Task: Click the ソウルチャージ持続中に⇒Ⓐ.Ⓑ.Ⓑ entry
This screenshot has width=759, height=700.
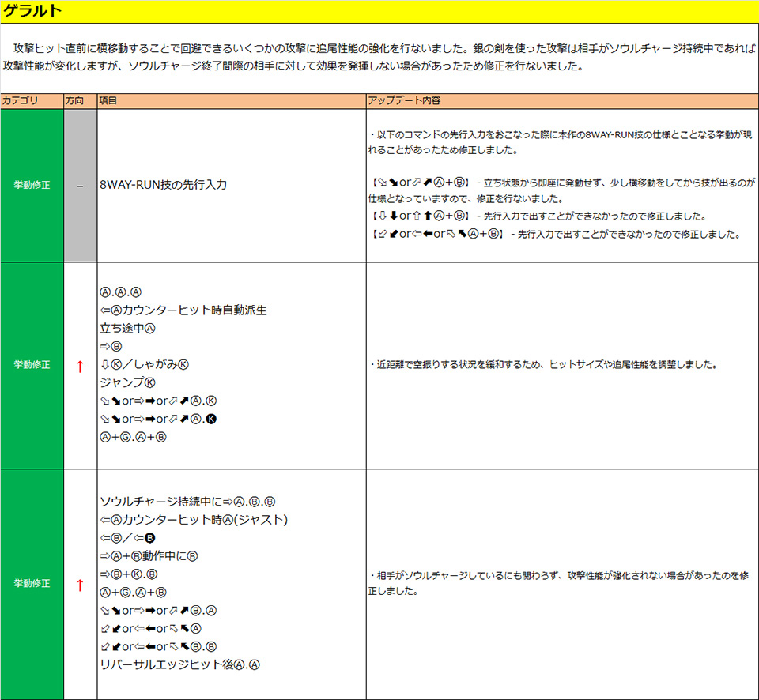Action: [187, 502]
